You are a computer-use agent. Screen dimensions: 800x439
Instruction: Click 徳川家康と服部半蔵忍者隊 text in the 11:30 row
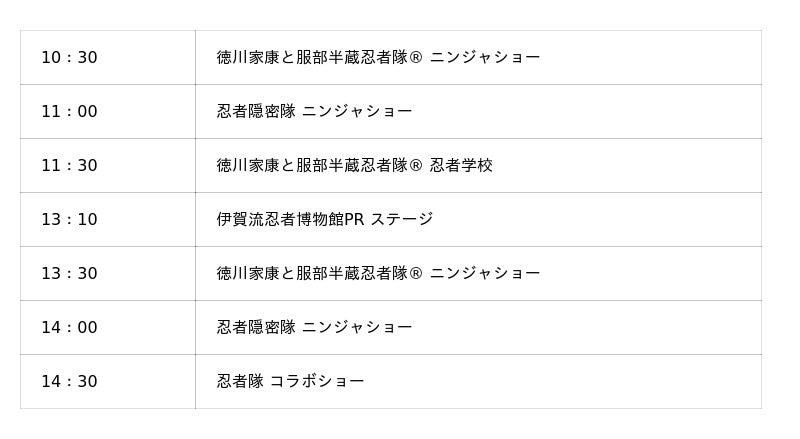point(312,166)
